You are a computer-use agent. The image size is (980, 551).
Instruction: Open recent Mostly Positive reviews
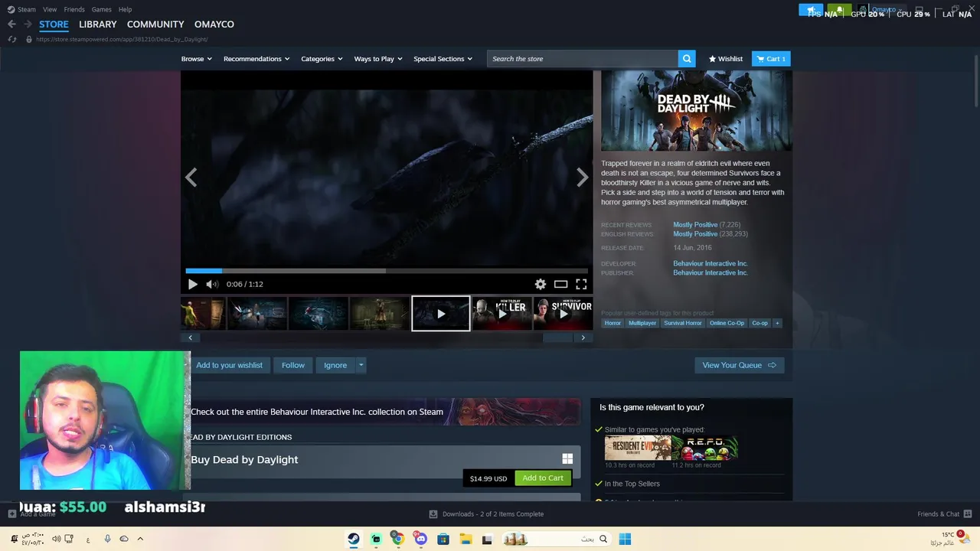click(695, 225)
